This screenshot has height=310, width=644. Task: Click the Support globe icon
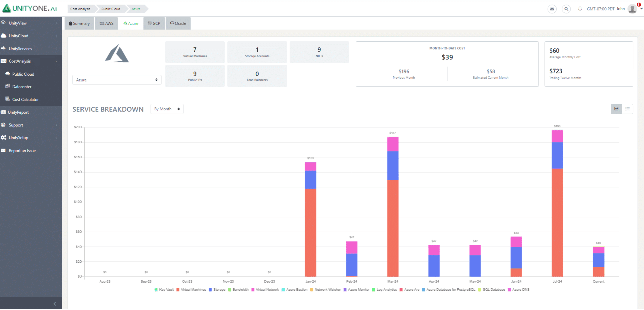(3, 125)
